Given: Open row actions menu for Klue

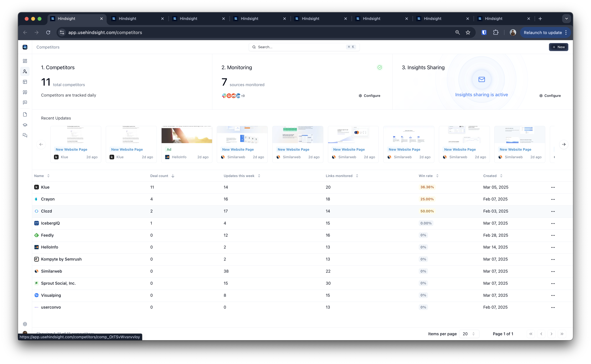Looking at the screenshot, I should [x=553, y=187].
